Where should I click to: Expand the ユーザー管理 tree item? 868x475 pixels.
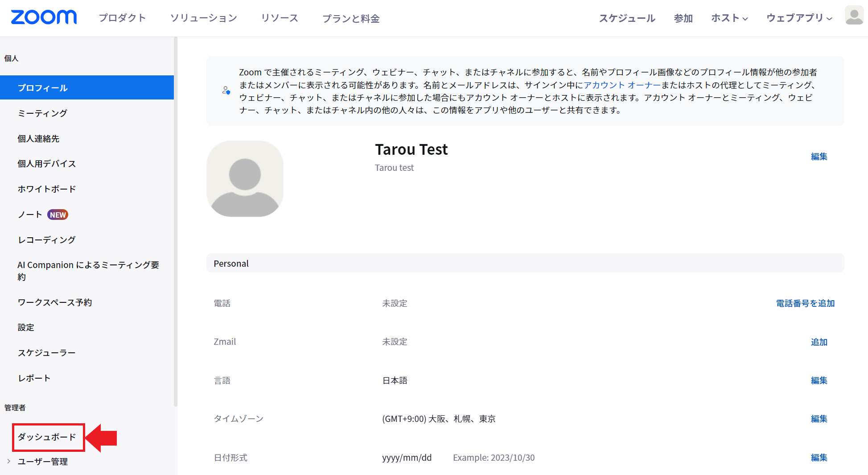tap(8, 461)
